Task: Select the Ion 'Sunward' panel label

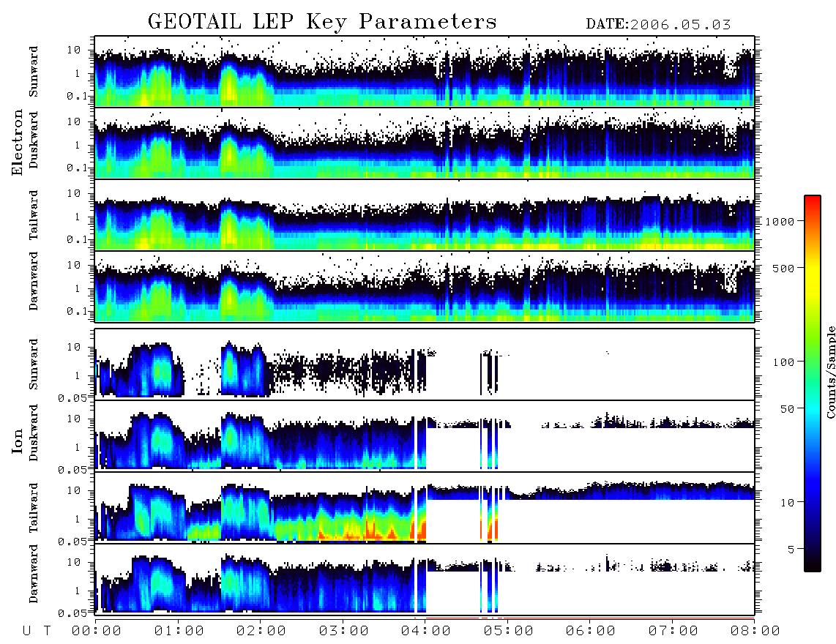Action: point(34,364)
